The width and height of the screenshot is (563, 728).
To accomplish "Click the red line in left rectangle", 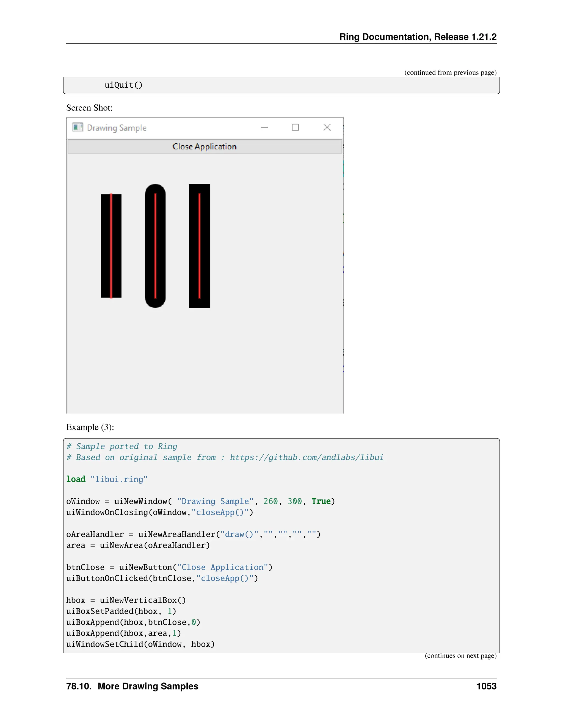I will tap(111, 246).
